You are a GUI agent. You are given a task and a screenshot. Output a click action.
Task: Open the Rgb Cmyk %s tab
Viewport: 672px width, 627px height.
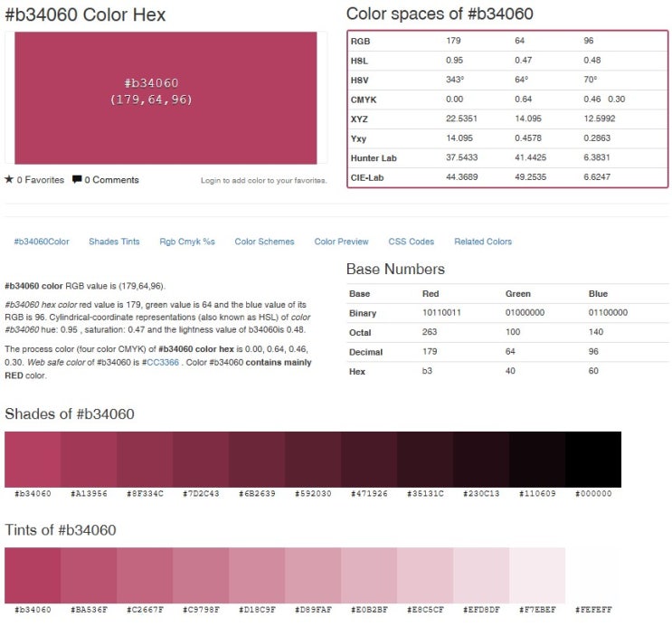[x=187, y=242]
